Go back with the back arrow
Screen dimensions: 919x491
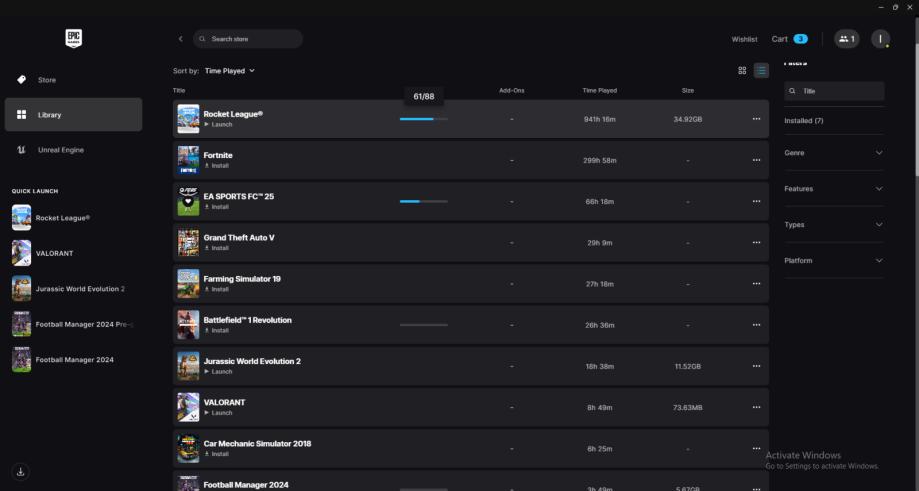pyautogui.click(x=181, y=39)
